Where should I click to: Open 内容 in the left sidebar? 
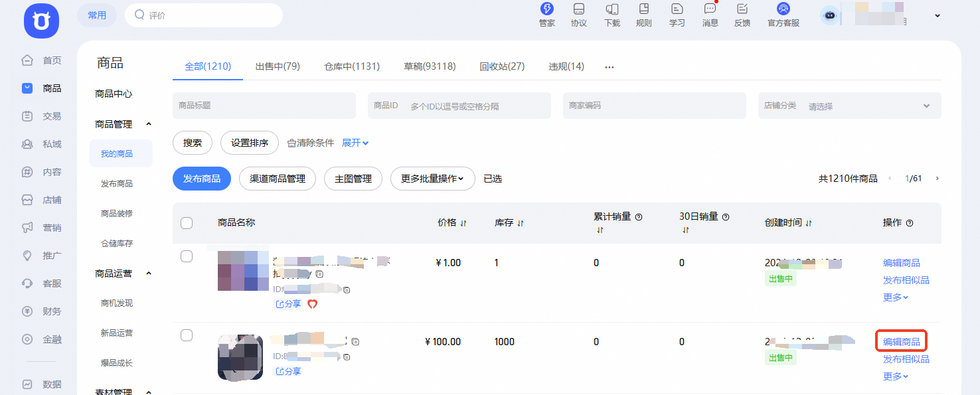[42, 172]
